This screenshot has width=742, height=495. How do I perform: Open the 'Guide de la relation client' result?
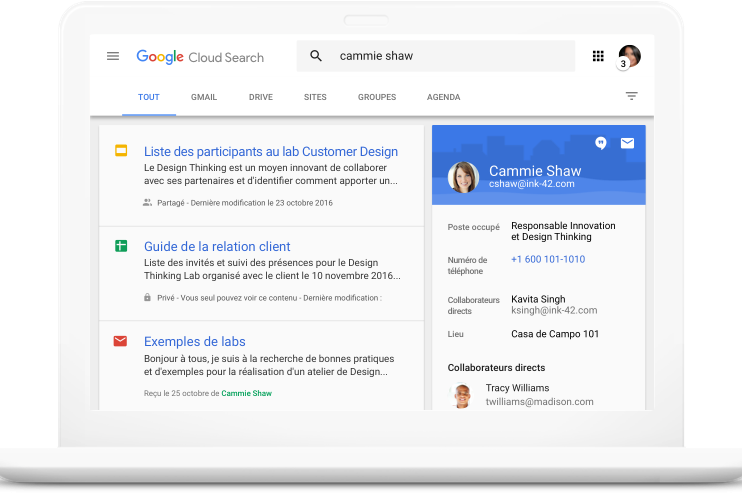click(x=217, y=246)
